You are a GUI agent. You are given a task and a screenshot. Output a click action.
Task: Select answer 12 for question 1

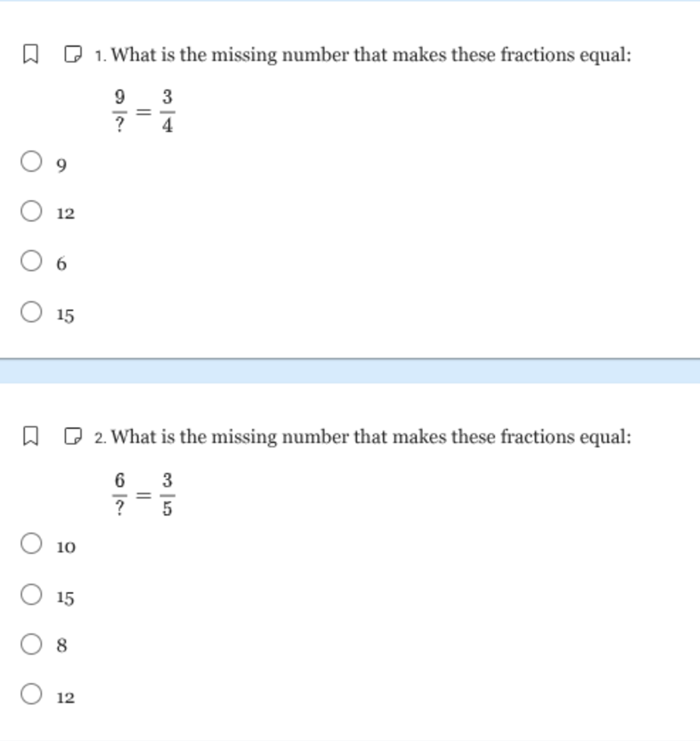tap(30, 210)
